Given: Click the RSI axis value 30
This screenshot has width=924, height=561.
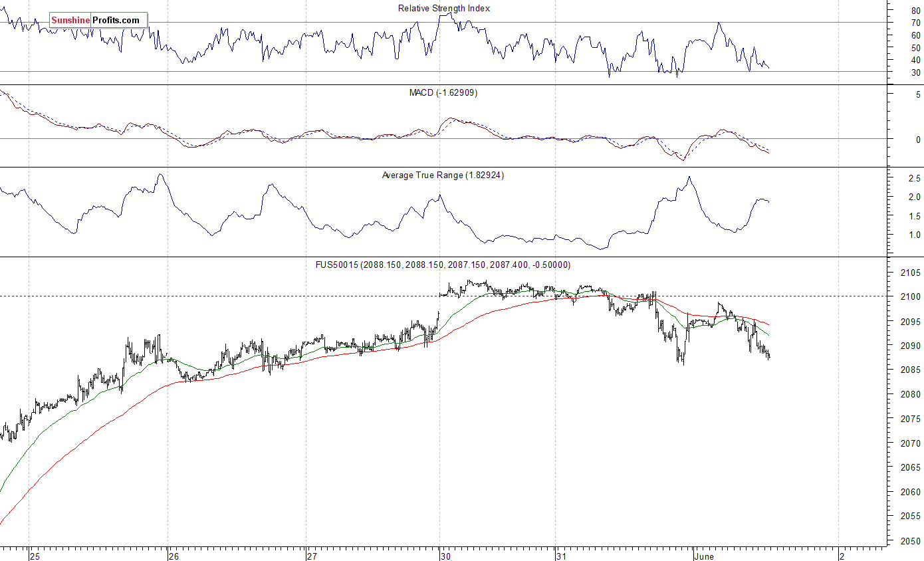Looking at the screenshot, I should point(916,73).
